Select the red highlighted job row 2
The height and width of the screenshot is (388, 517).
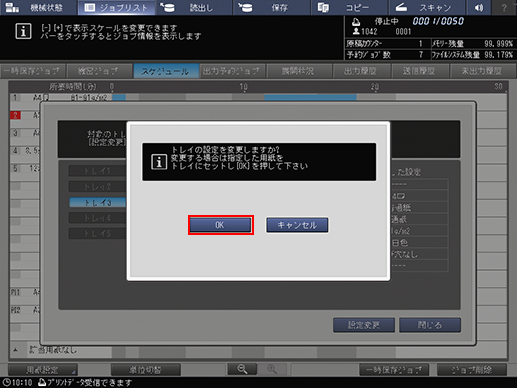click(x=15, y=115)
